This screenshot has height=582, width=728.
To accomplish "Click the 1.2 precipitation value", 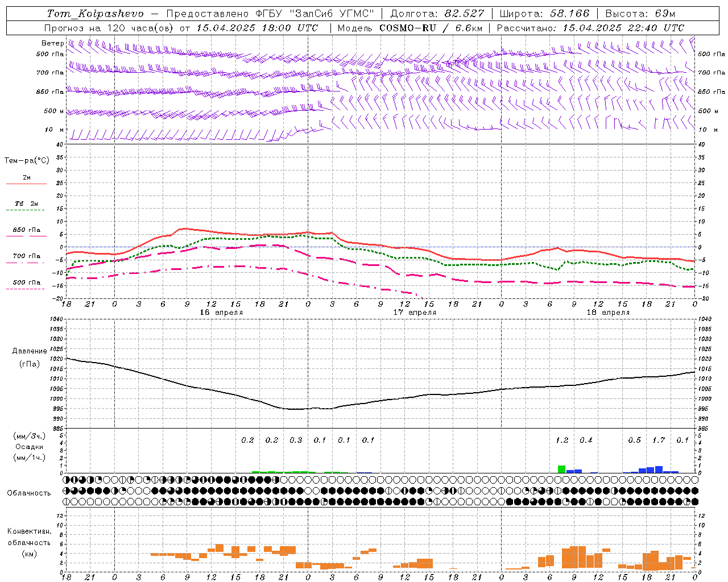I will 562,440.
